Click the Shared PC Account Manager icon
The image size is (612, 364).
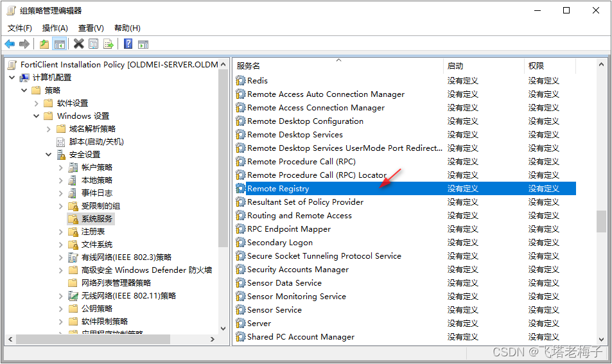point(240,336)
